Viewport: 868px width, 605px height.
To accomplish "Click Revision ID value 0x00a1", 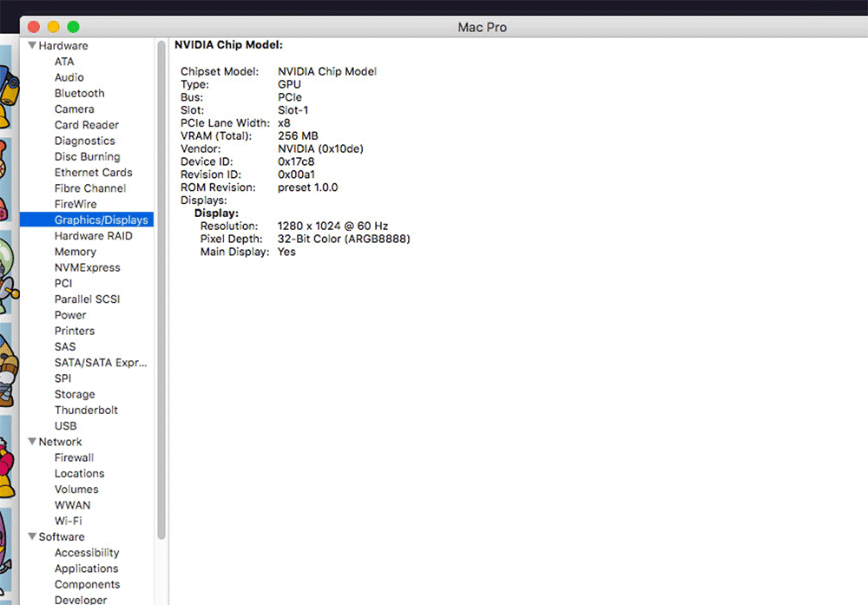I will [296, 174].
